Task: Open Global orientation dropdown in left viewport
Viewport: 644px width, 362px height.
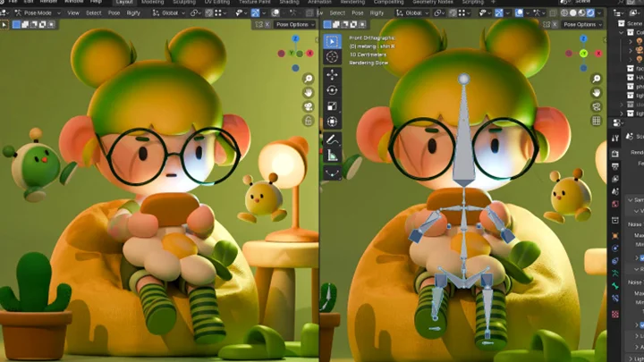Action: [169, 13]
